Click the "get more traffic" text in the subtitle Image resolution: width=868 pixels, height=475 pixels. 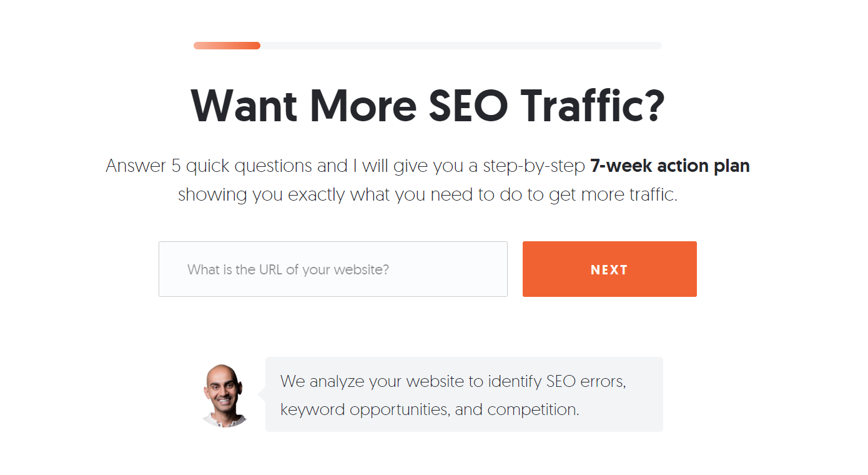coord(612,194)
